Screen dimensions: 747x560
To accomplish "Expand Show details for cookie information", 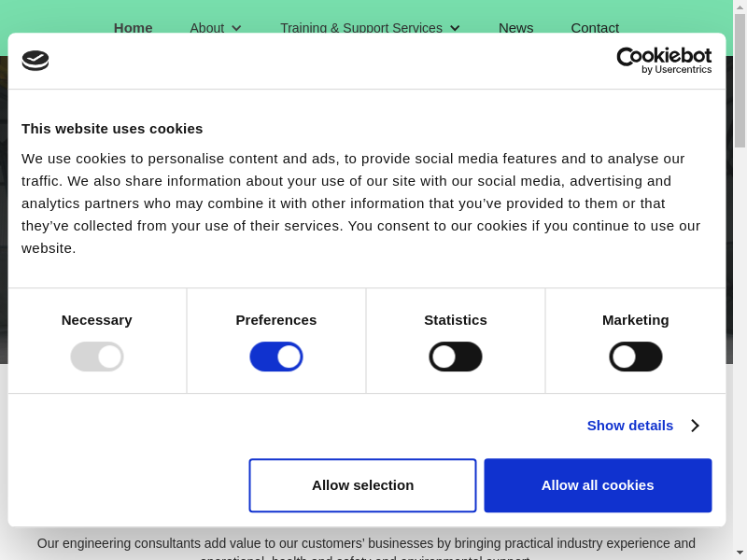I will pyautogui.click(x=630, y=426).
